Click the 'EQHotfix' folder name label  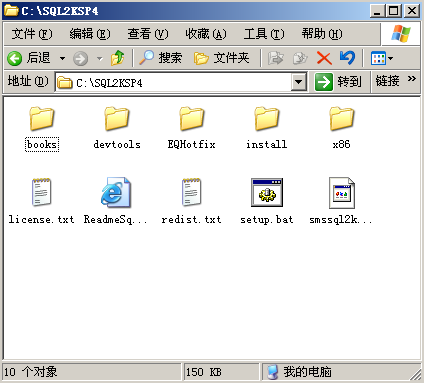[x=192, y=144]
